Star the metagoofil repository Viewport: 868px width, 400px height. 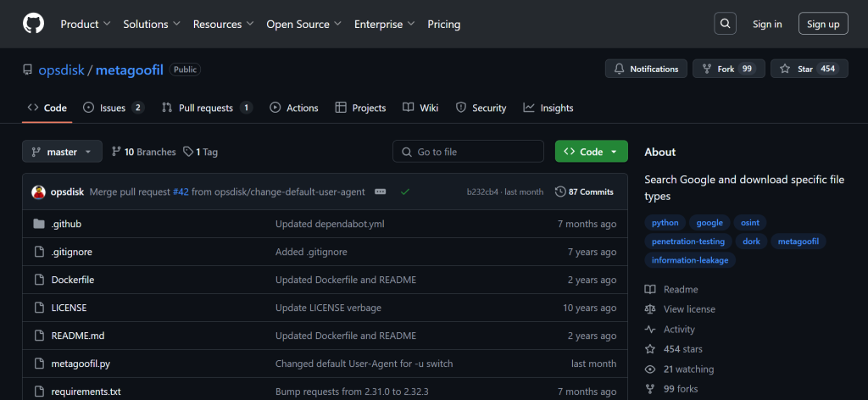pyautogui.click(x=809, y=69)
